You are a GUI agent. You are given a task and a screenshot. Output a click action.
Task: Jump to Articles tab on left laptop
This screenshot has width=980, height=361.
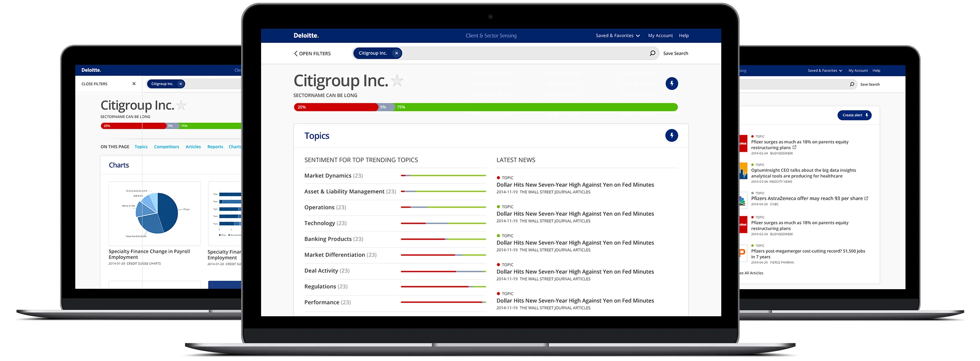[193, 147]
